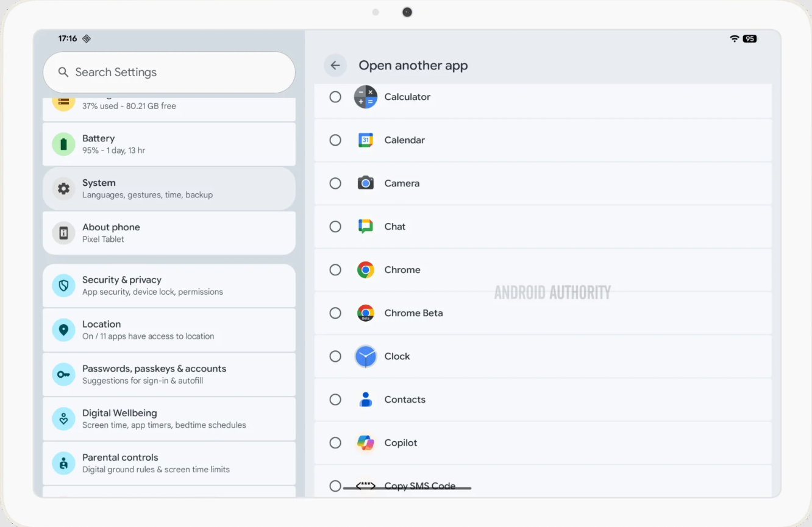812x527 pixels.
Task: Click the Clock label text
Action: (397, 356)
